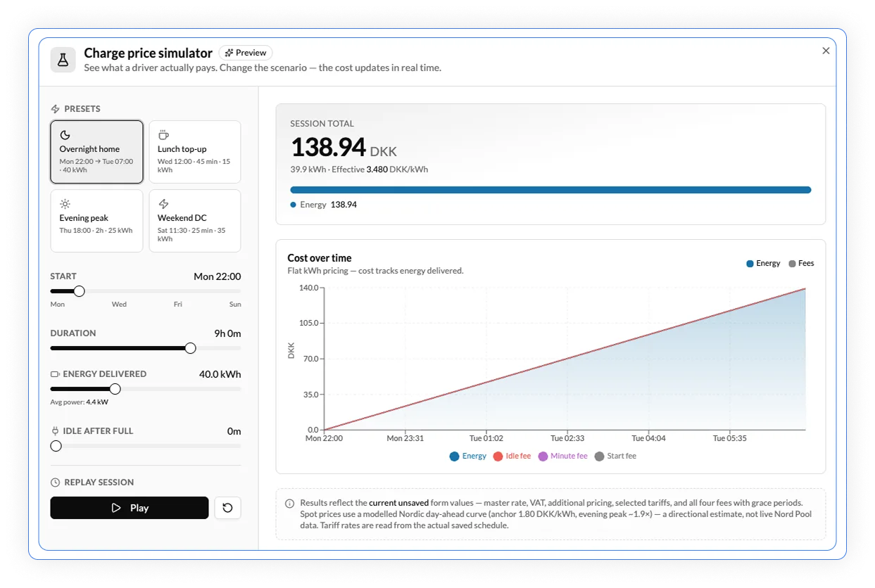Click the 'Avg power: 4.4 kW' text
Viewport: 875px width, 588px height.
[79, 402]
